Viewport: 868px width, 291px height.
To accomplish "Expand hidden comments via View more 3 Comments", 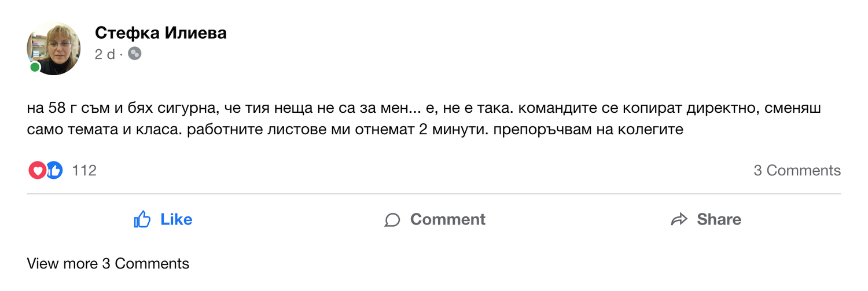I will [108, 264].
